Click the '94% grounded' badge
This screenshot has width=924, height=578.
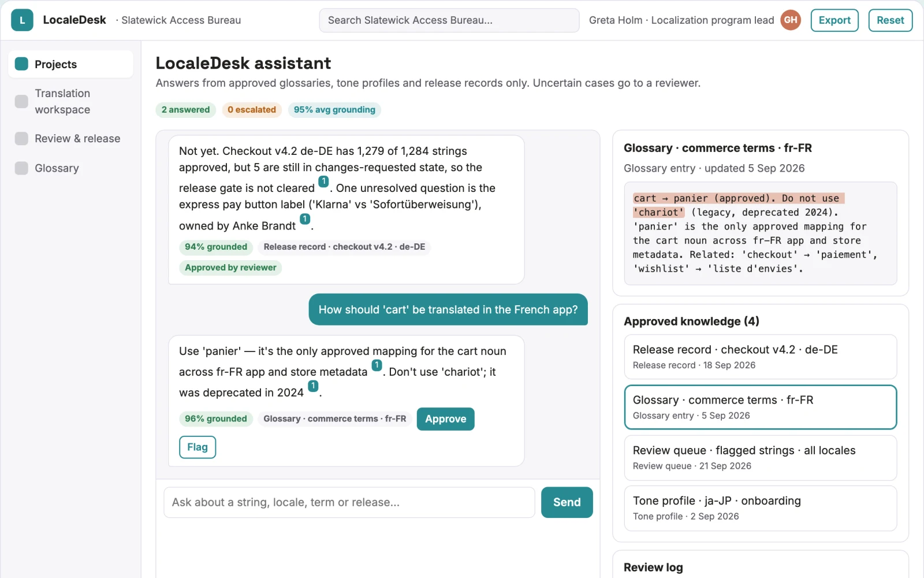[216, 247]
